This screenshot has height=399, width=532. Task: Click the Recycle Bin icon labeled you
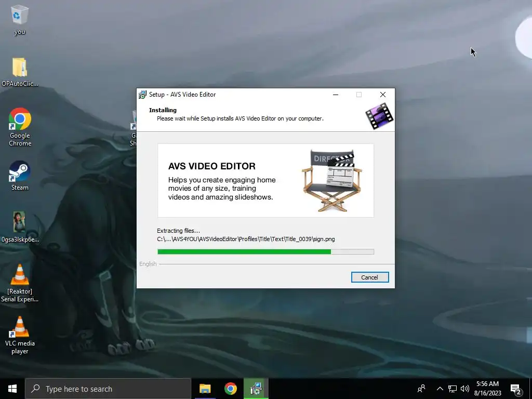(20, 20)
